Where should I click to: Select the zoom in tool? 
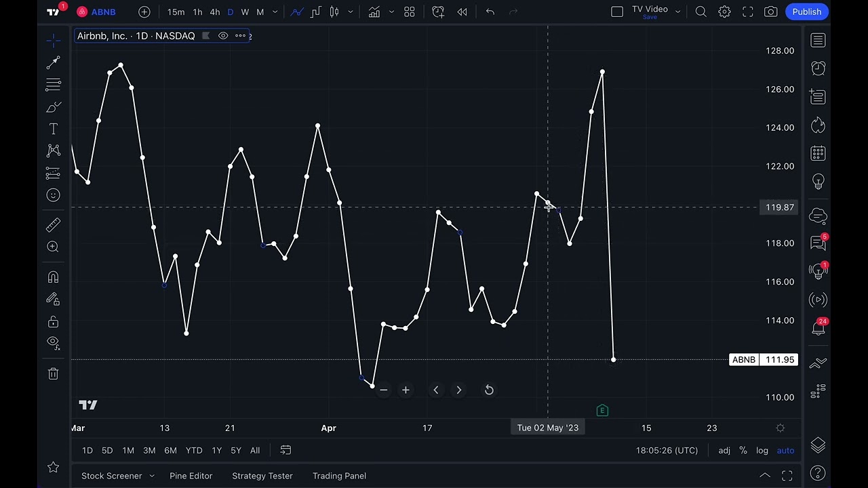click(x=54, y=247)
